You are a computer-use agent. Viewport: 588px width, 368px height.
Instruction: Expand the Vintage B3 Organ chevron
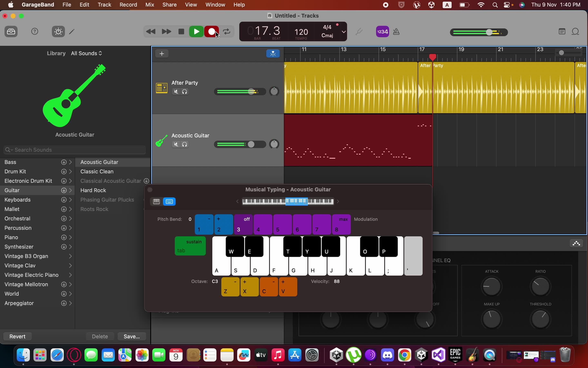coord(70,256)
